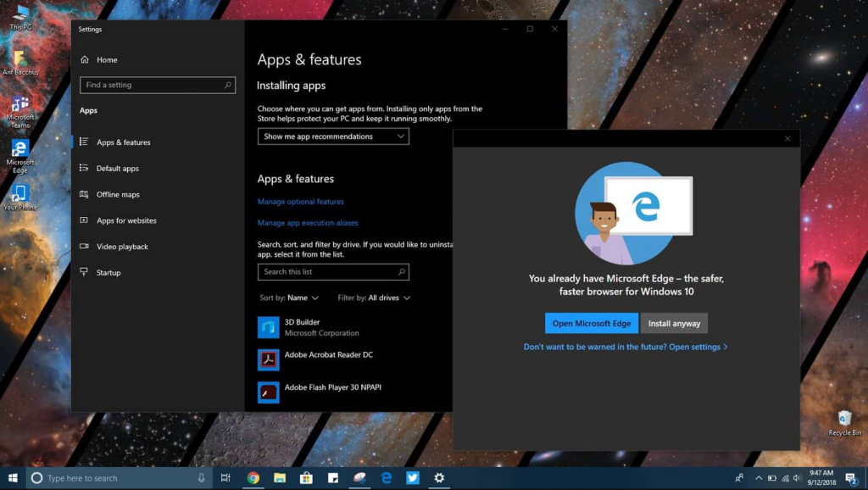Viewport: 868px width, 490px height.
Task: Select Apps & features in the sidebar
Action: 157,142
